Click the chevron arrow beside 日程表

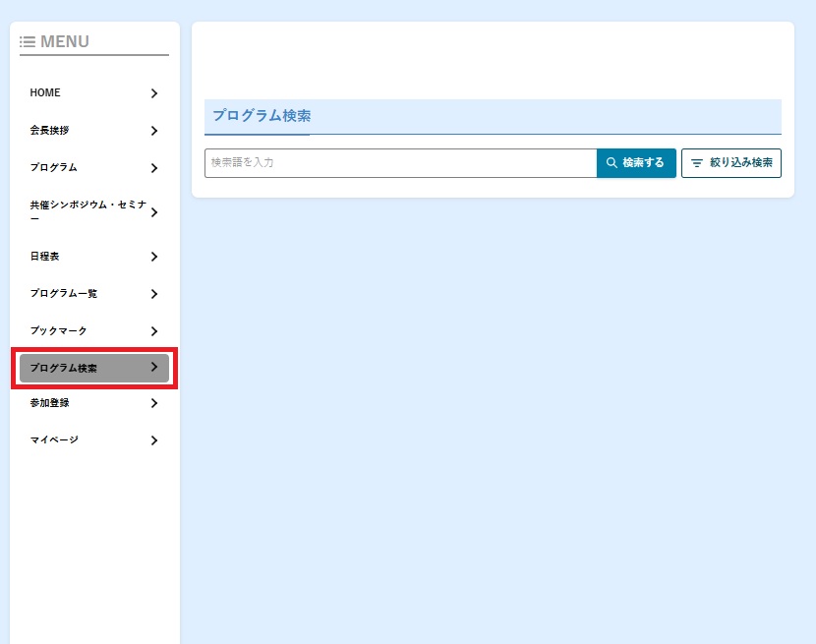coord(154,257)
